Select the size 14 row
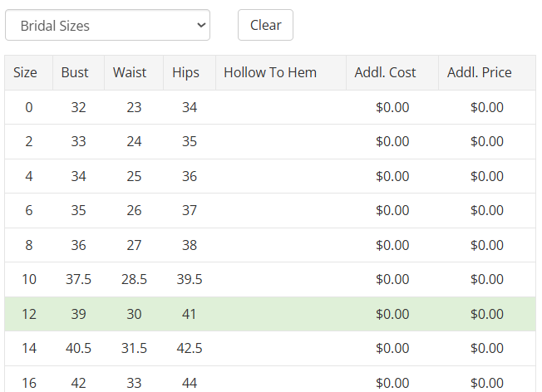This screenshot has height=392, width=542. coord(270,348)
